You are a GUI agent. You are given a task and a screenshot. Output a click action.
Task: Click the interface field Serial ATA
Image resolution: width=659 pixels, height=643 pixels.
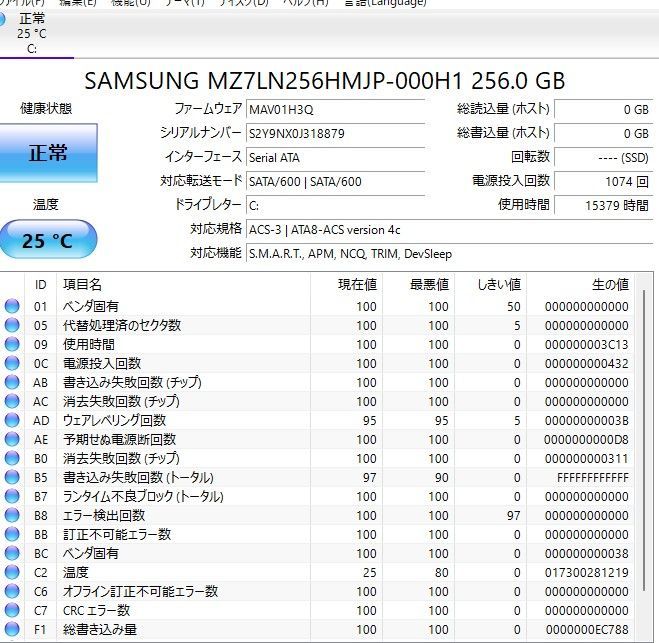click(x=335, y=158)
